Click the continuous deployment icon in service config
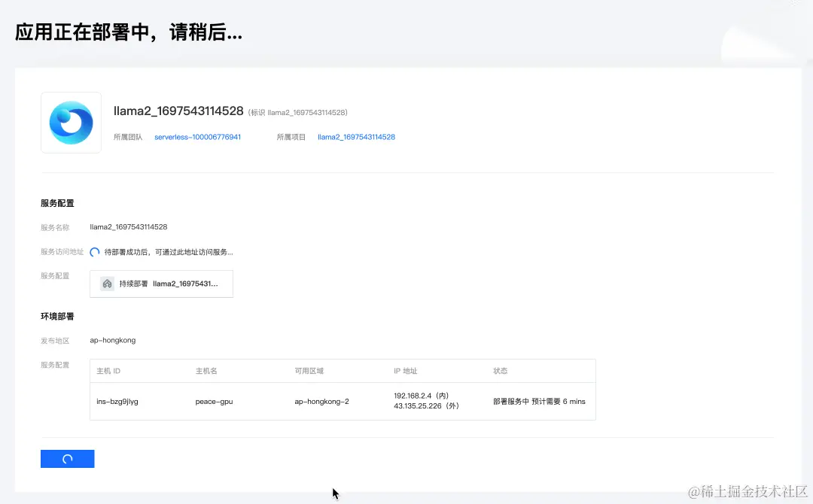The image size is (813, 504). pos(108,284)
